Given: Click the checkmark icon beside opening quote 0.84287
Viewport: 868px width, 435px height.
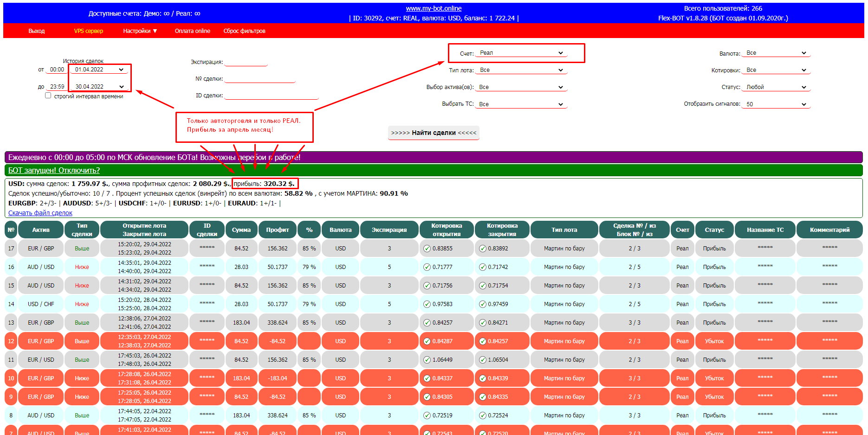Looking at the screenshot, I should click(x=427, y=341).
